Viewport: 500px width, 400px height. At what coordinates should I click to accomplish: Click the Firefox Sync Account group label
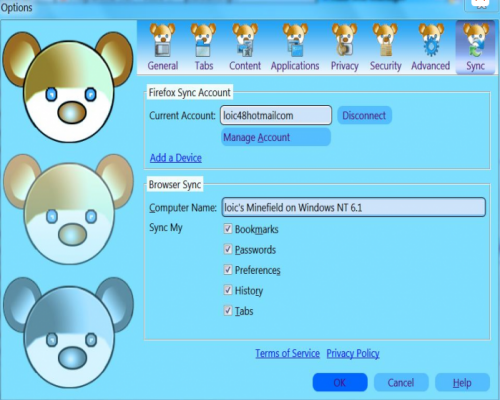click(x=189, y=92)
